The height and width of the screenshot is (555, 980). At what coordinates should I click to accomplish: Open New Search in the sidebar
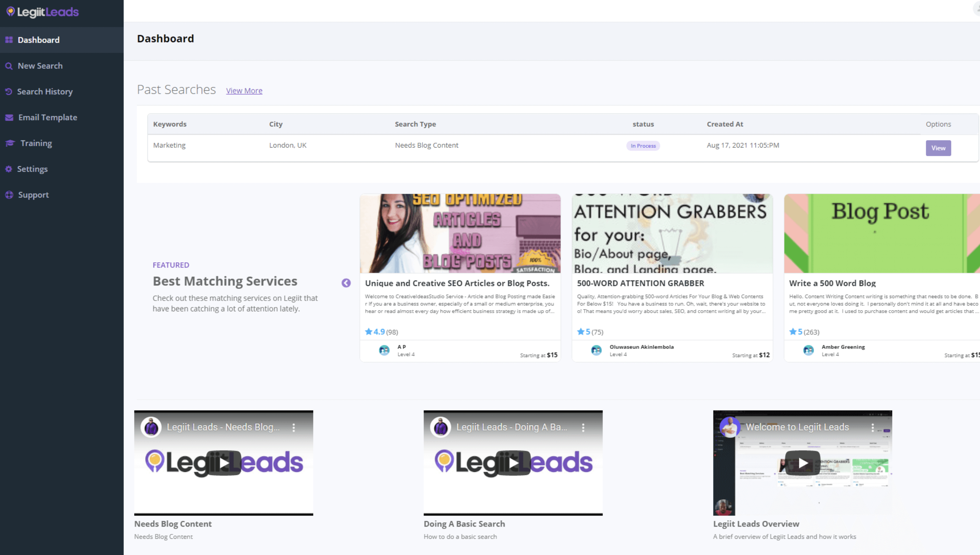pos(62,65)
